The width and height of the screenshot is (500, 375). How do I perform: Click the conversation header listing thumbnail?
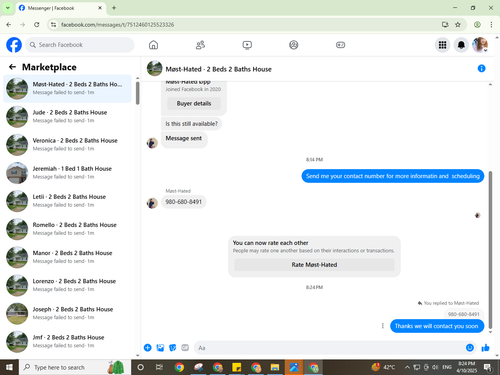point(154,68)
